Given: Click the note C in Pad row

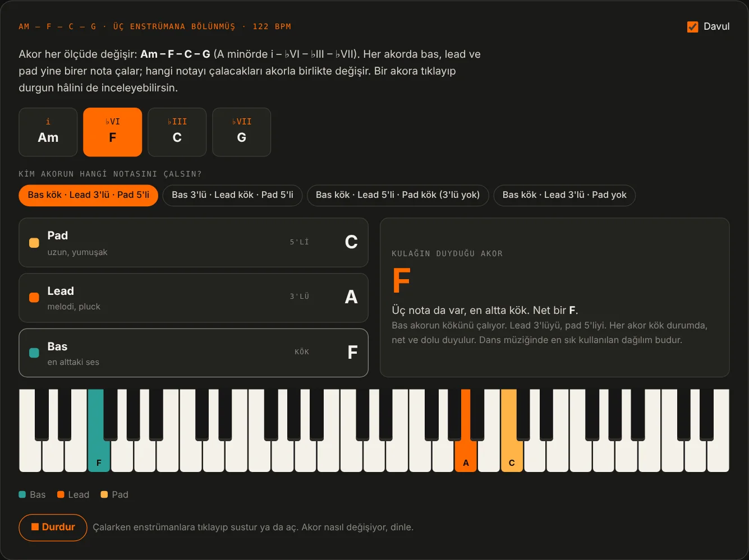Looking at the screenshot, I should 351,242.
